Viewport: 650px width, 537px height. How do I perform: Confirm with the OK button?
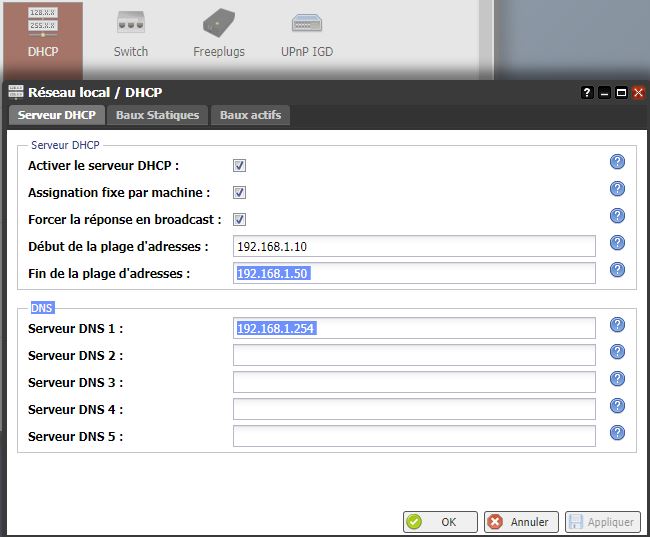(x=440, y=522)
